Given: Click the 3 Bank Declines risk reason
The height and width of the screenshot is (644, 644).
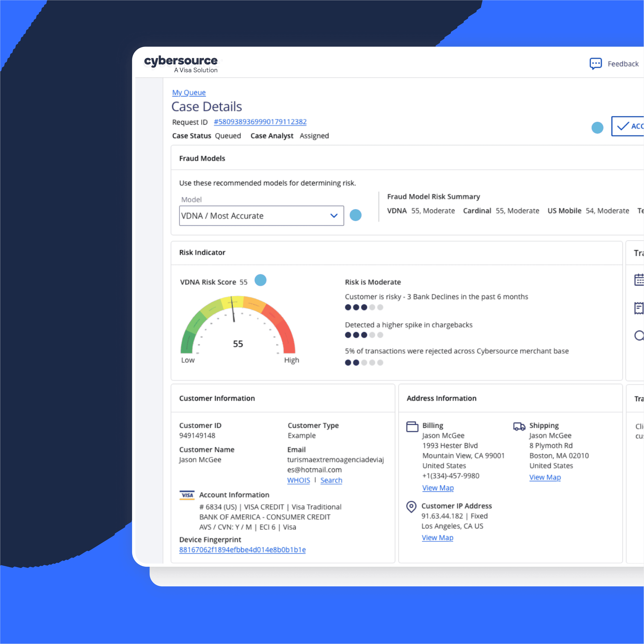Looking at the screenshot, I should (436, 297).
